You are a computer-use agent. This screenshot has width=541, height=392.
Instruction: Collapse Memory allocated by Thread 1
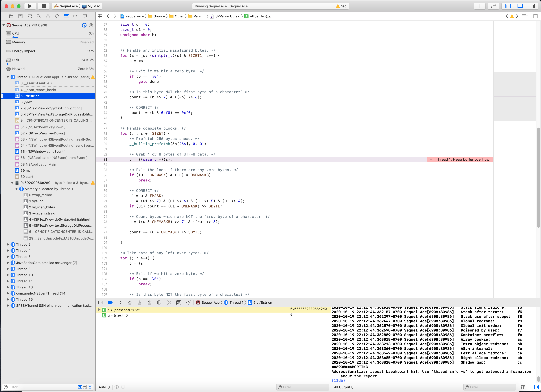pos(17,189)
